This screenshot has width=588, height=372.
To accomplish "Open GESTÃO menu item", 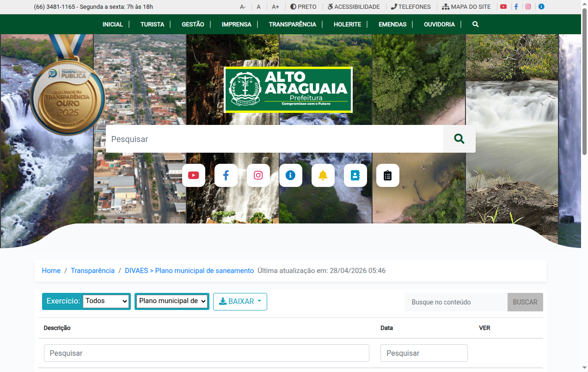I will point(193,24).
